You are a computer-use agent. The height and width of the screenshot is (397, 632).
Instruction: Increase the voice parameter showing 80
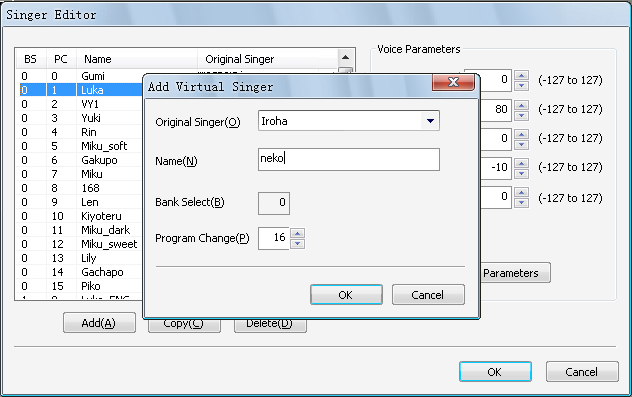pyautogui.click(x=522, y=105)
